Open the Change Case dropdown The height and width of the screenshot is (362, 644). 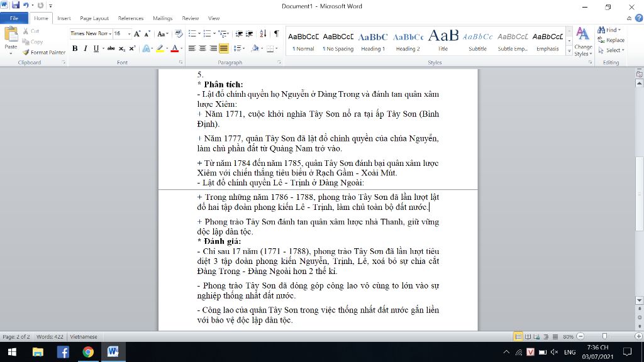point(163,34)
